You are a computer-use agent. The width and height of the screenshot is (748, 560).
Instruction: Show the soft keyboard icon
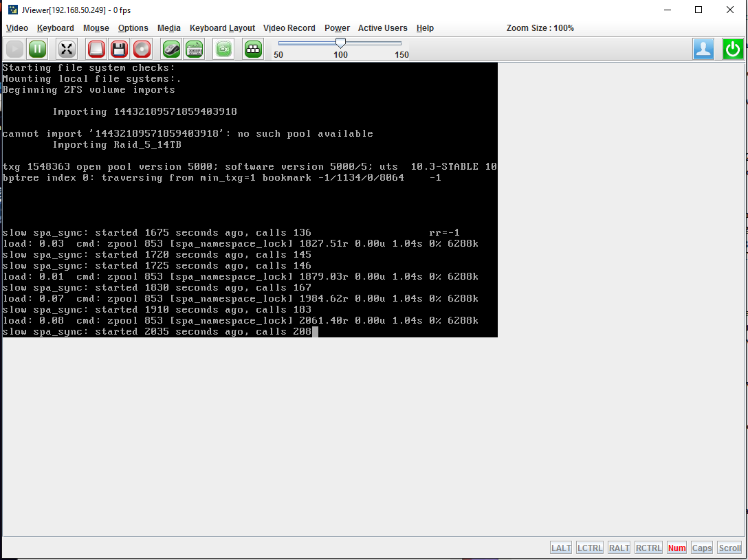(194, 49)
